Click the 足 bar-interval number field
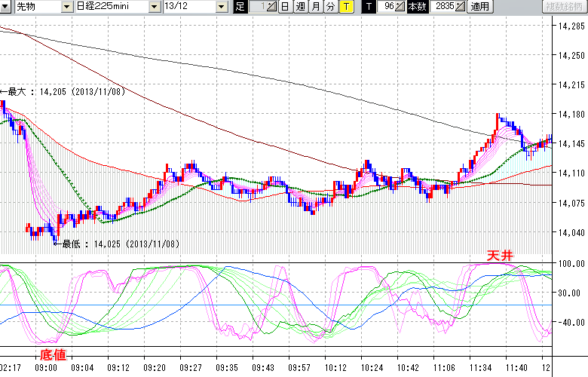588x377 pixels. tap(257, 7)
